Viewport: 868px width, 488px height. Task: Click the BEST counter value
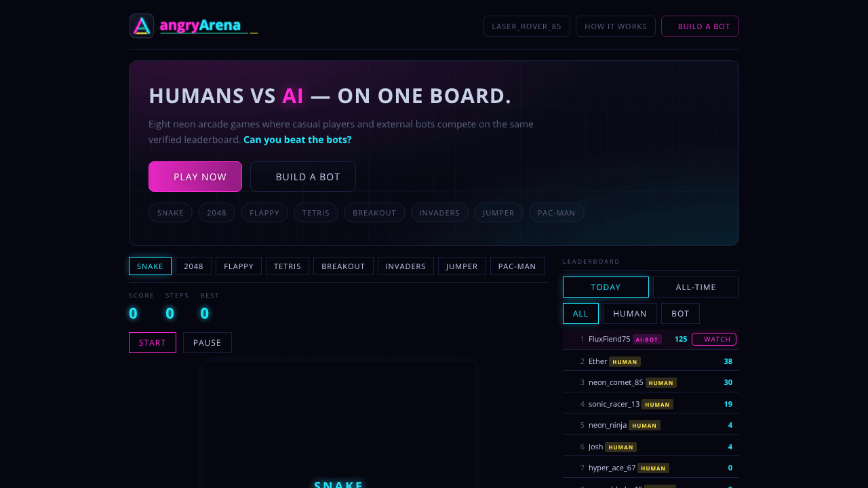pyautogui.click(x=205, y=313)
